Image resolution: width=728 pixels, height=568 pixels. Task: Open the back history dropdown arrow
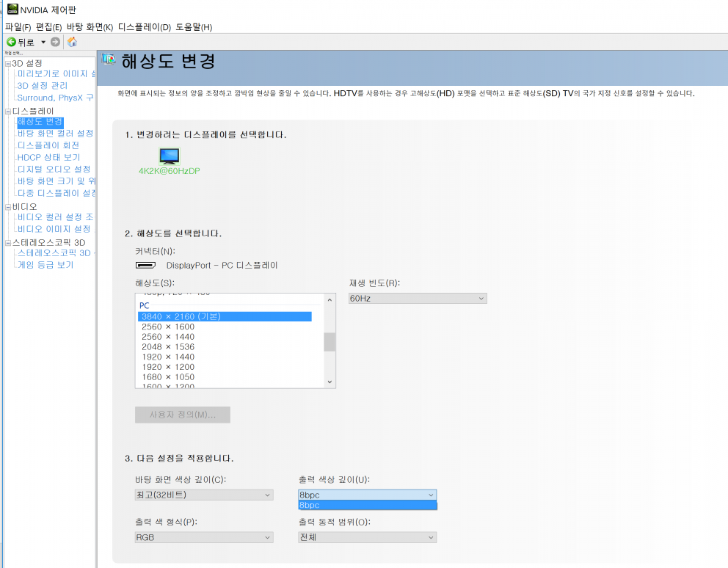(43, 43)
